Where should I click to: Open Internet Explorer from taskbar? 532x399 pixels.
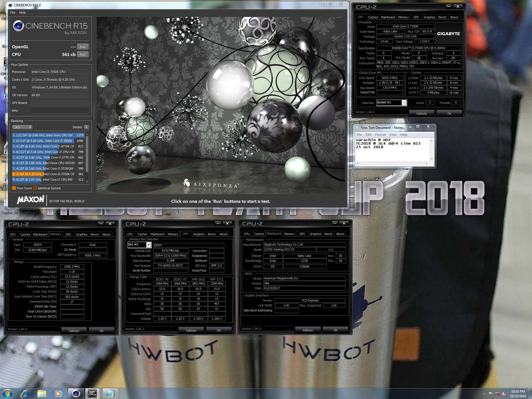pyautogui.click(x=25, y=393)
